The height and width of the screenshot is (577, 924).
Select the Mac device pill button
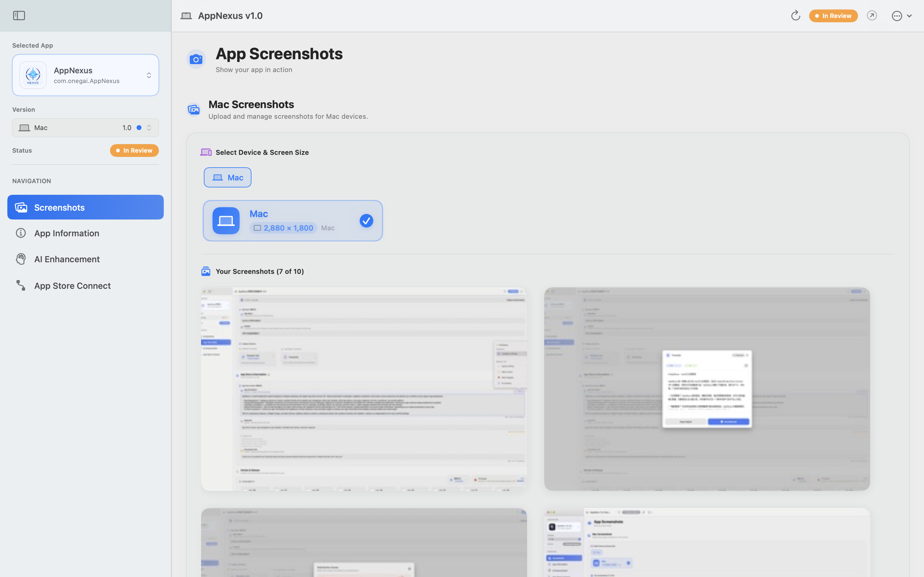pos(227,177)
